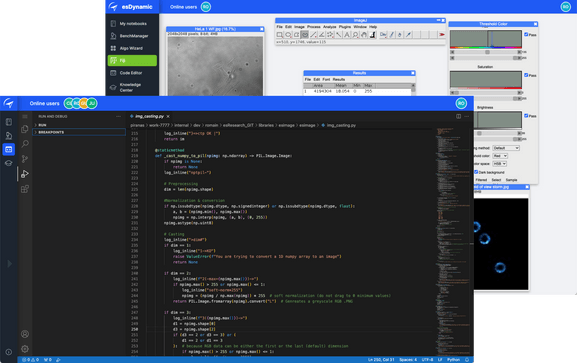
Task: Open Algo Wizard in back sidebar
Action: pyautogui.click(x=132, y=48)
